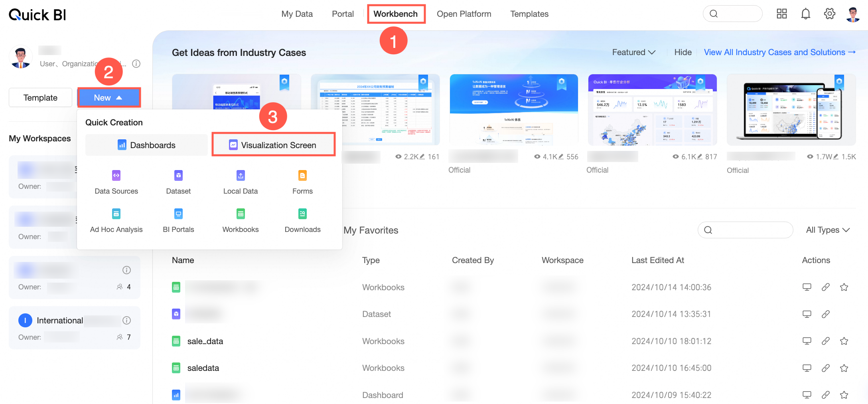Hide the industry cases section
Image resolution: width=868 pixels, height=404 pixels.
tap(683, 52)
